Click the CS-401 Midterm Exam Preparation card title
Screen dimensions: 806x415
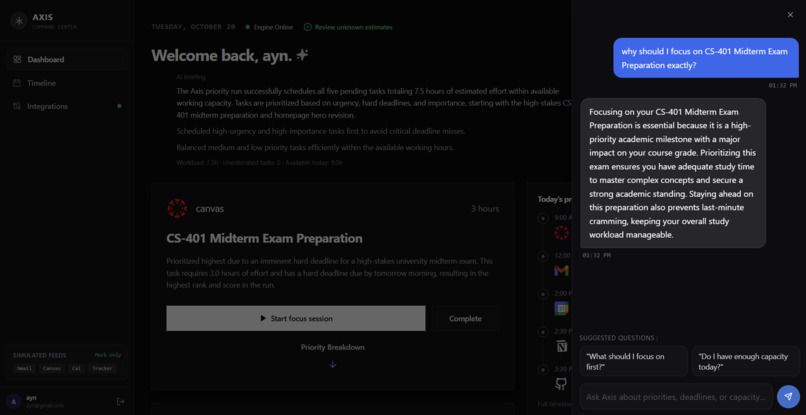coord(264,239)
